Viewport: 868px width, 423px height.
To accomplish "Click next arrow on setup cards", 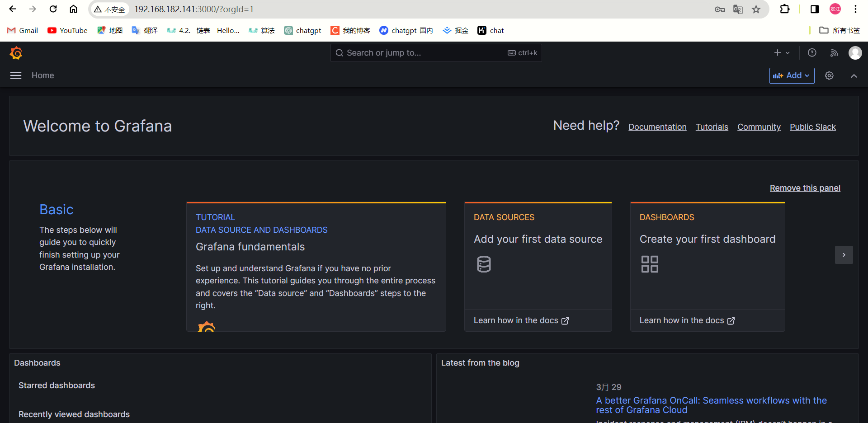I will 844,255.
